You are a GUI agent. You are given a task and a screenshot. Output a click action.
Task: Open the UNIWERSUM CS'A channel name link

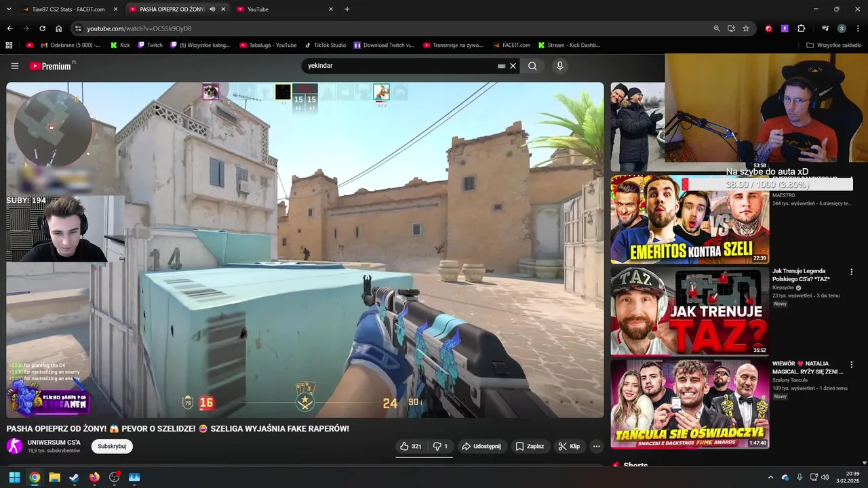tap(54, 442)
